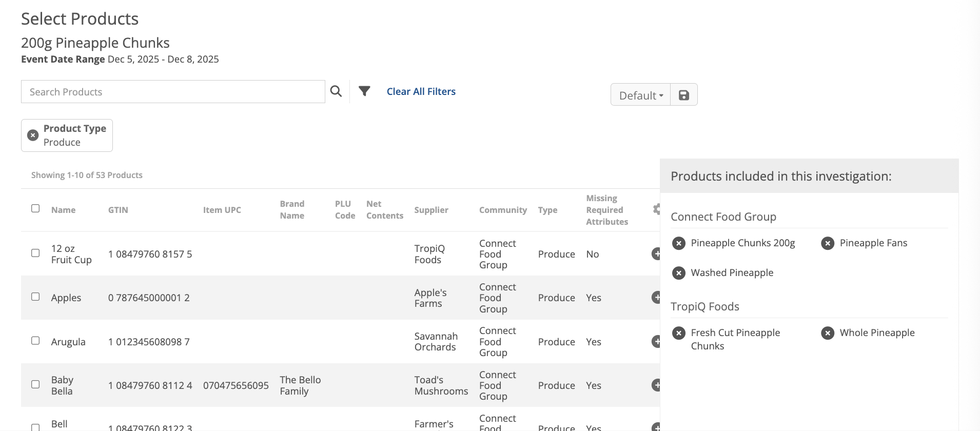Sort by the PLU Code column header

click(x=345, y=210)
